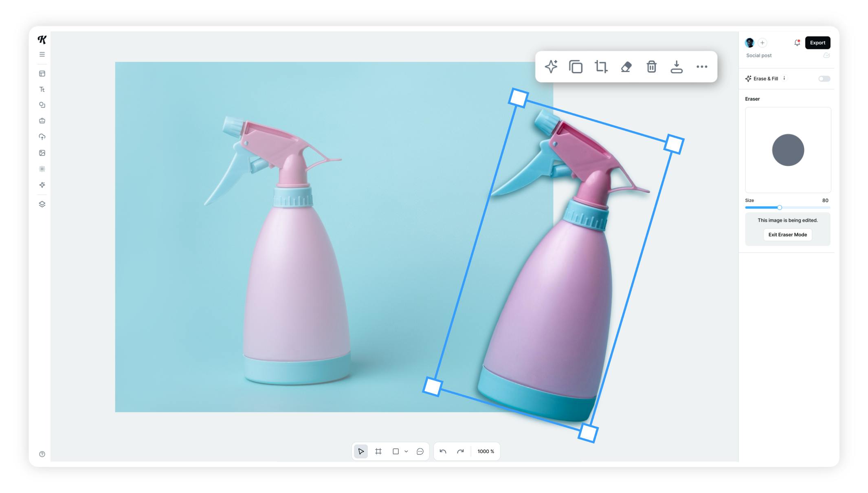Open the overflow menu with three dots

pyautogui.click(x=701, y=66)
